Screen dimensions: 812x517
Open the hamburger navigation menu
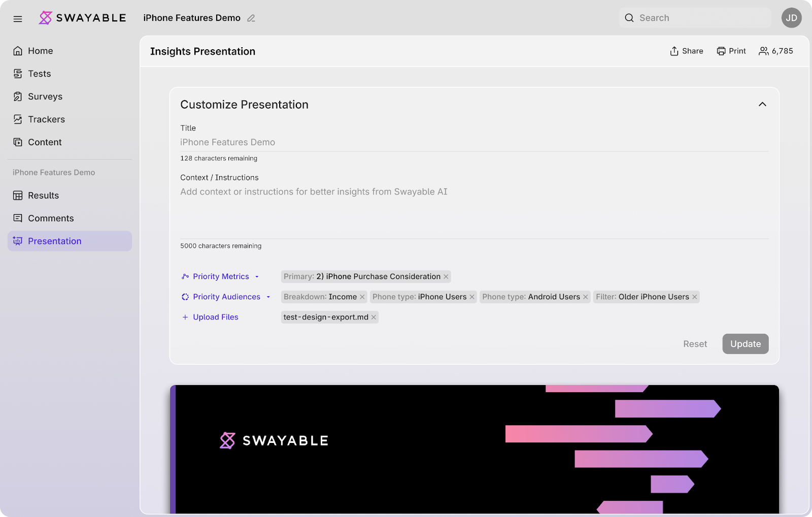(18, 19)
